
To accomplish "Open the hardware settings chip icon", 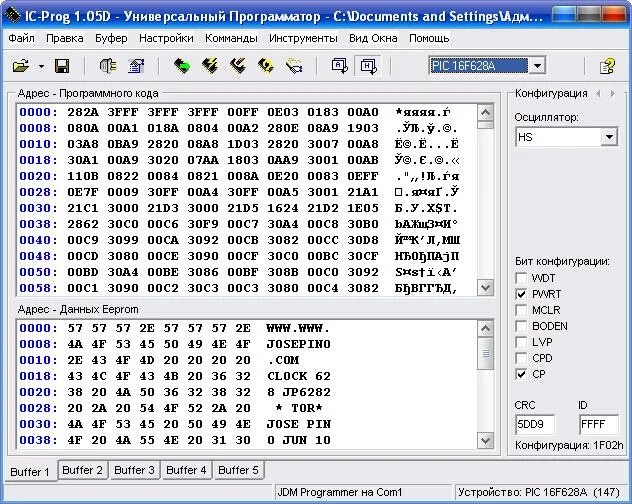I will coord(108,66).
